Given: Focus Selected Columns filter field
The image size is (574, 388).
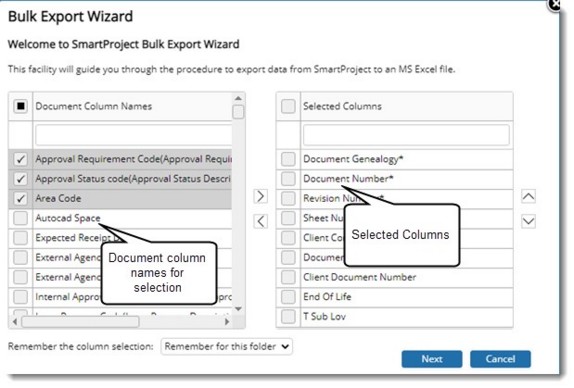Looking at the screenshot, I should (x=406, y=135).
